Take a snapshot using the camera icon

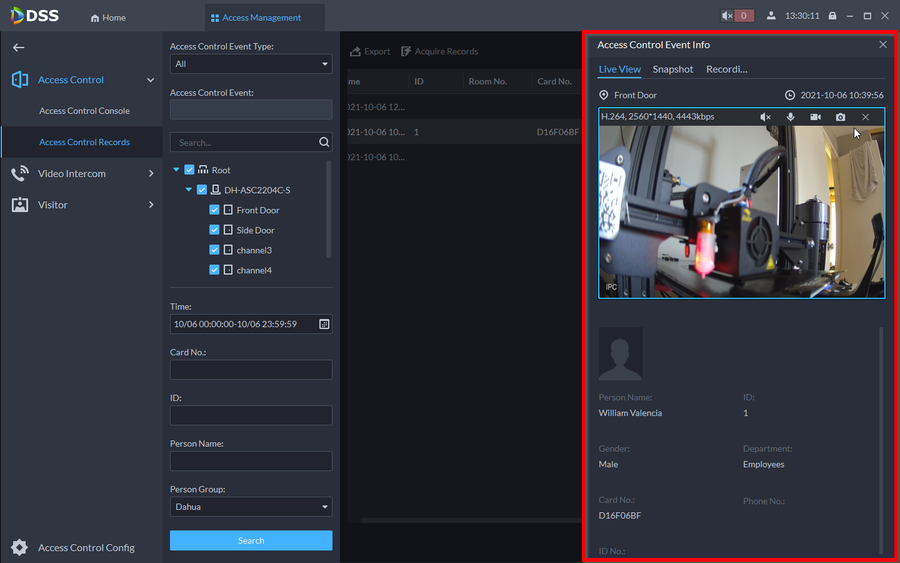click(x=840, y=117)
